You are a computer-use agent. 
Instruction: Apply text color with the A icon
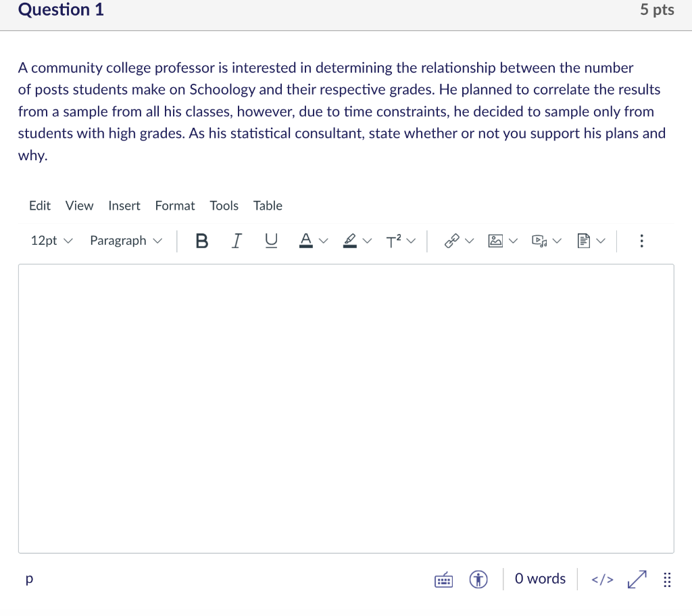pyautogui.click(x=306, y=241)
